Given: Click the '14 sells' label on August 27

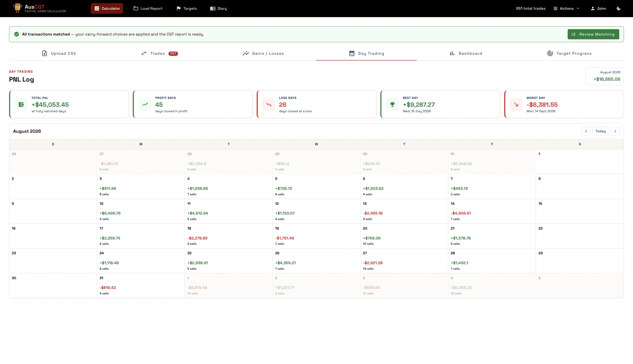Looking at the screenshot, I should 368,269.
